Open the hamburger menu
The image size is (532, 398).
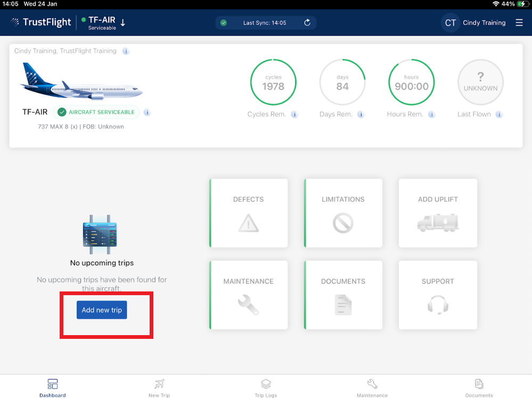coord(519,22)
